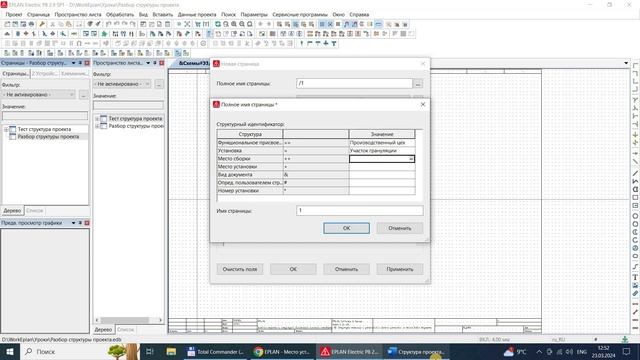Switch to Устройства tab in pages navigator
The image size is (640, 360).
click(x=44, y=74)
